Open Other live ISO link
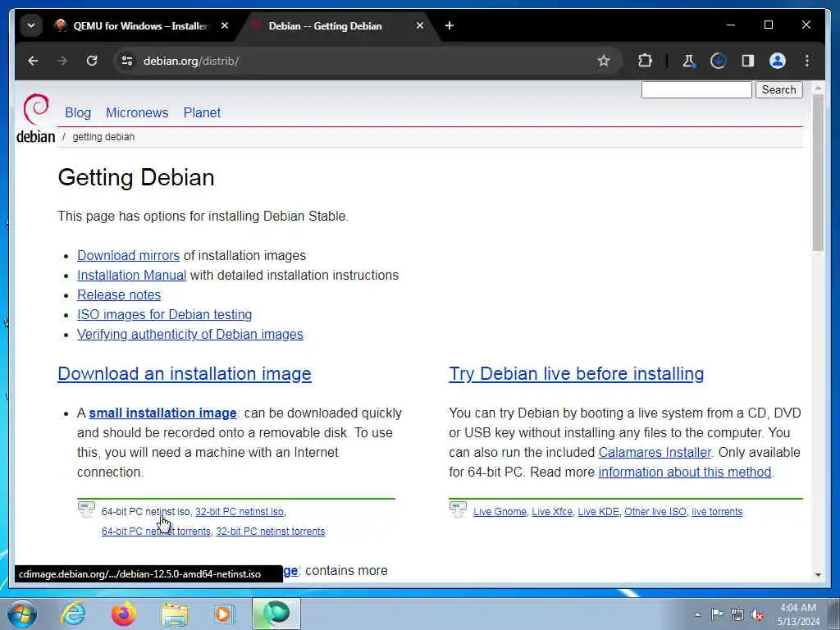840x630 pixels. point(655,512)
